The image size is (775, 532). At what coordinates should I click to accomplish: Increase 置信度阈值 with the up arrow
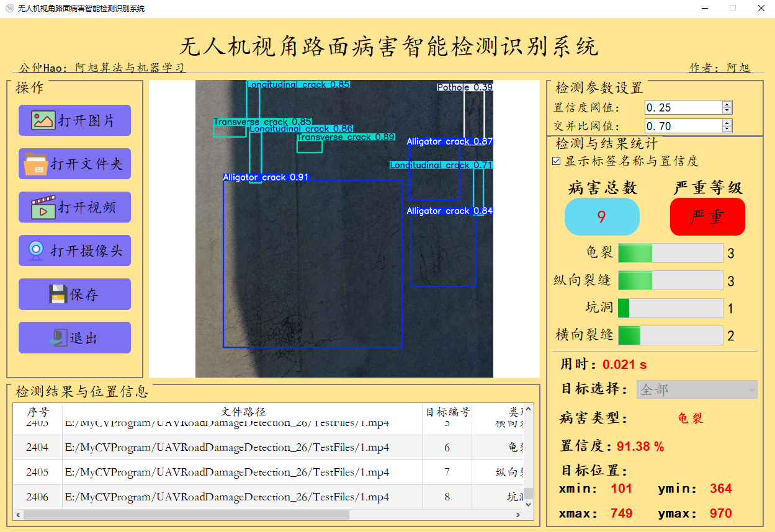(x=726, y=104)
